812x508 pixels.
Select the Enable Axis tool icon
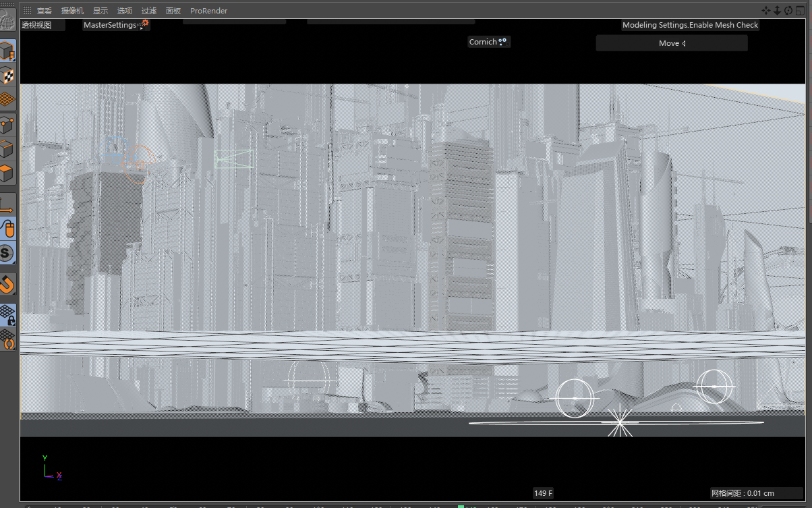coord(7,202)
